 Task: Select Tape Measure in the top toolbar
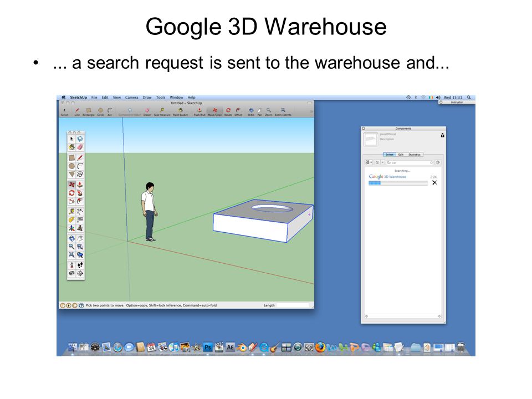pos(162,111)
